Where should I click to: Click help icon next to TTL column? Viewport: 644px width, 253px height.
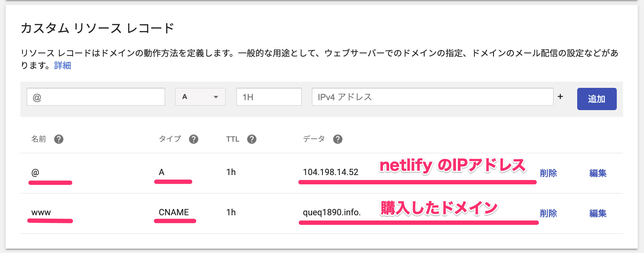point(252,139)
